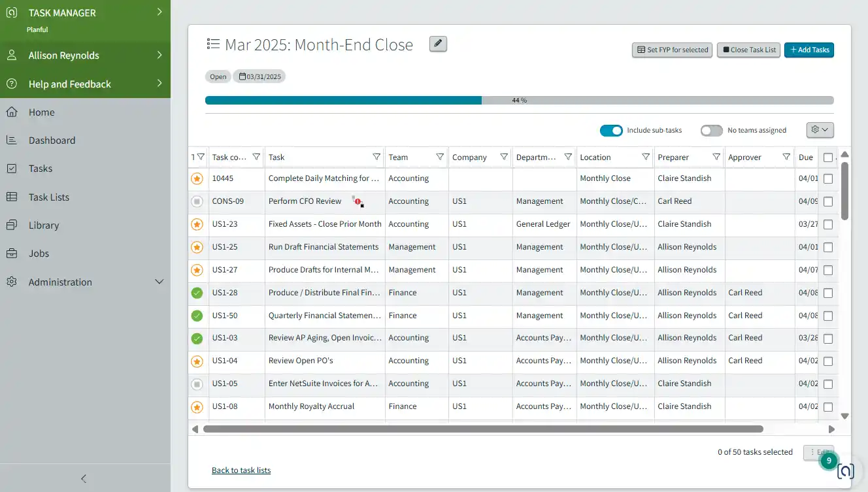Enable the No teams assigned toggle
The image size is (868, 492).
click(x=711, y=130)
